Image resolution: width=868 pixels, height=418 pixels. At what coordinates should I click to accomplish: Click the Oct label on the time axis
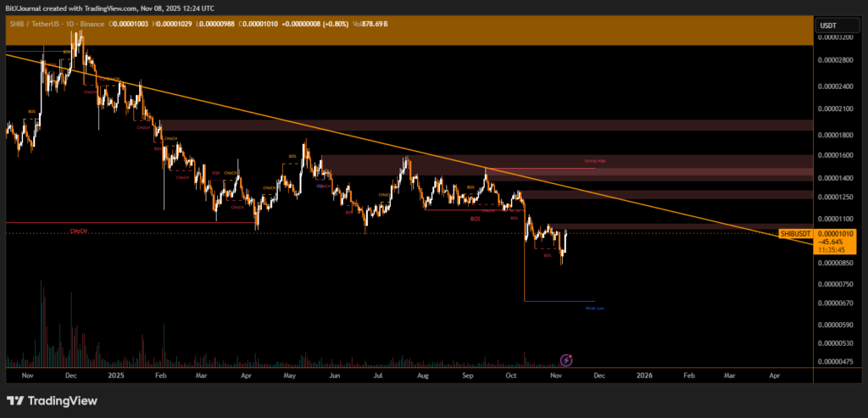(510, 374)
